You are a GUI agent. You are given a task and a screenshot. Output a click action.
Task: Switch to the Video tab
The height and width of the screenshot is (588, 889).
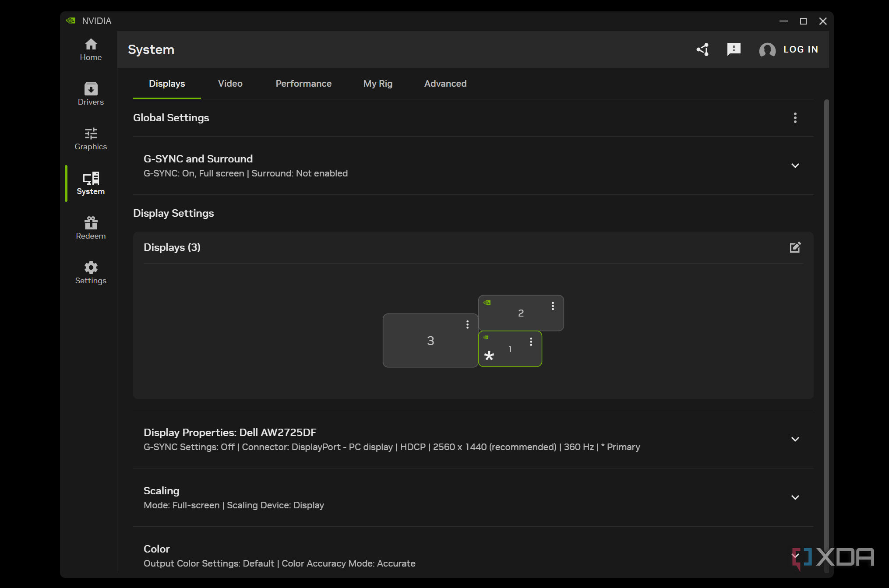(230, 84)
